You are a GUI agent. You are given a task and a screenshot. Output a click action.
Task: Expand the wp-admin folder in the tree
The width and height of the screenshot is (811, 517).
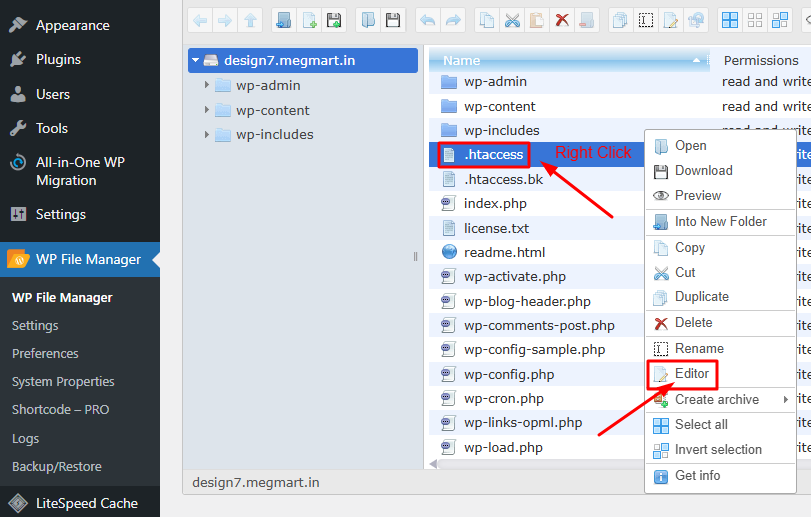click(207, 86)
